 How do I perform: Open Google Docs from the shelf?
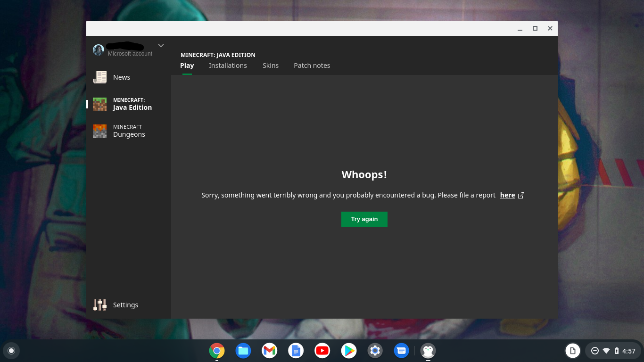click(296, 351)
